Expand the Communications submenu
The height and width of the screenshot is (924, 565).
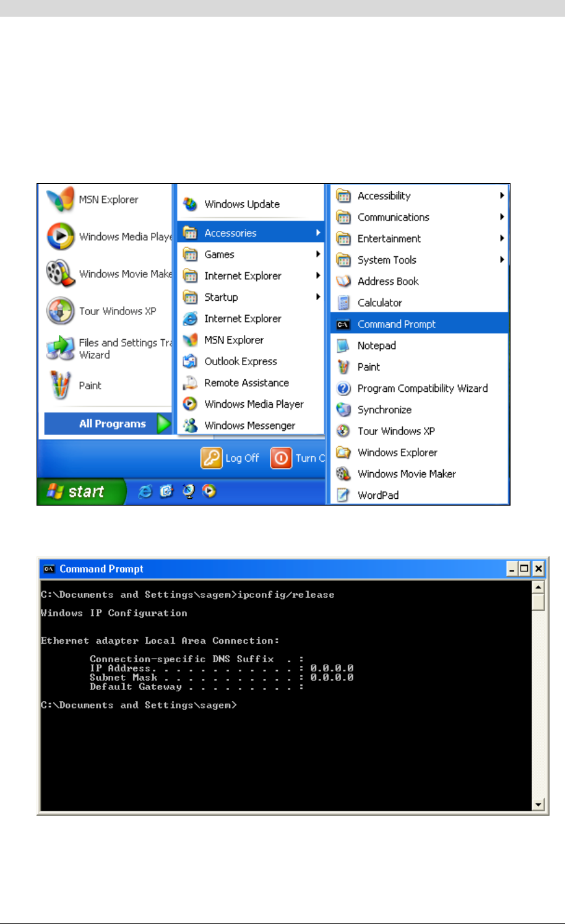pyautogui.click(x=502, y=217)
